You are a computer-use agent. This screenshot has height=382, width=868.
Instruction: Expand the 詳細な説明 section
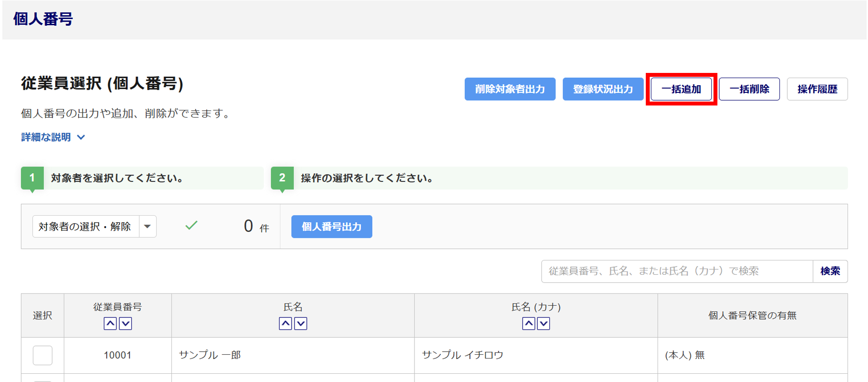53,137
